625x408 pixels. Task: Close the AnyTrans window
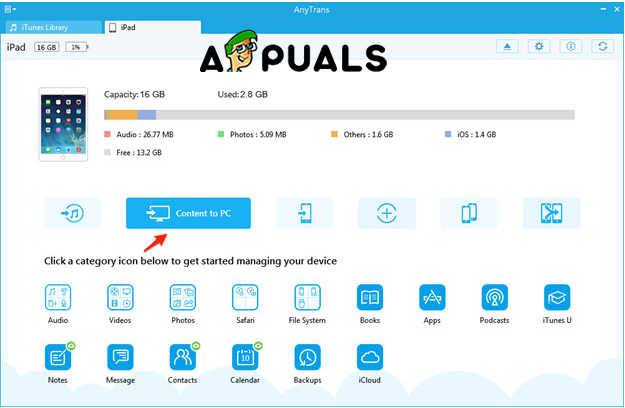617,9
